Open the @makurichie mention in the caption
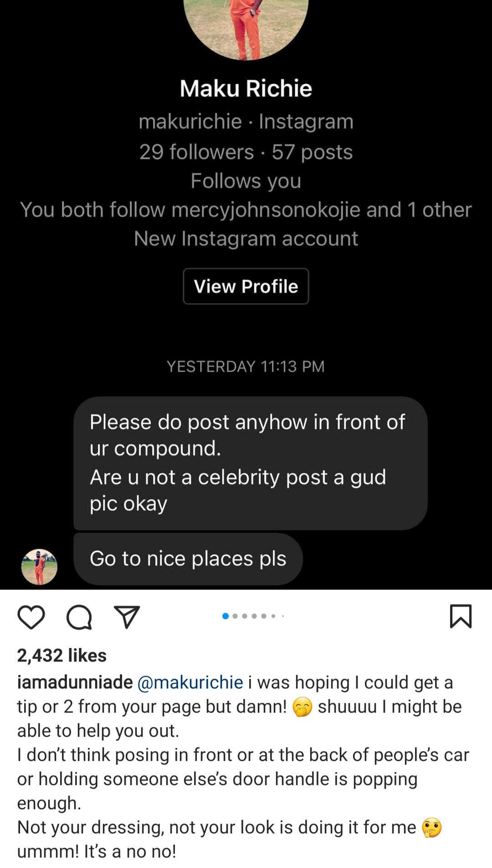 [190, 682]
